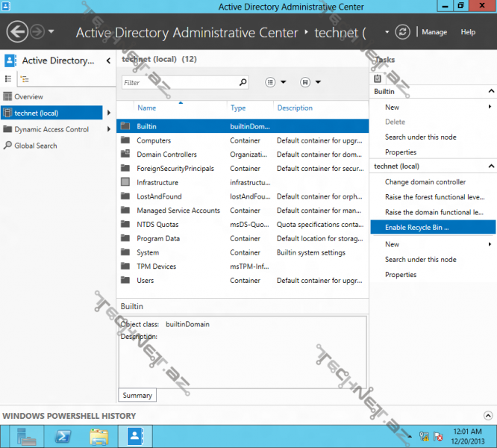Screen dimensions: 497x448
Task: Click Raise the forest functional level
Action: coord(434,197)
